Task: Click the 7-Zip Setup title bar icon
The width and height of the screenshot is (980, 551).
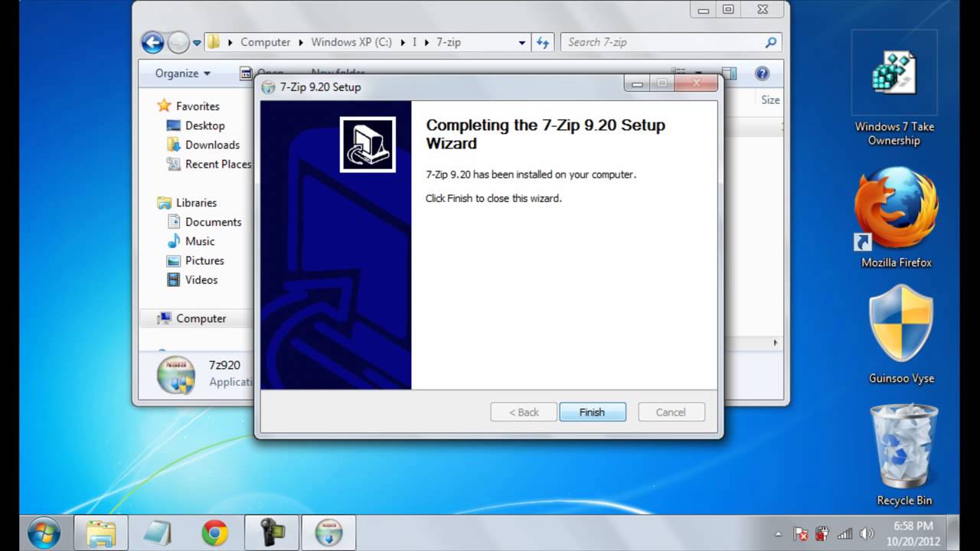Action: pos(268,86)
